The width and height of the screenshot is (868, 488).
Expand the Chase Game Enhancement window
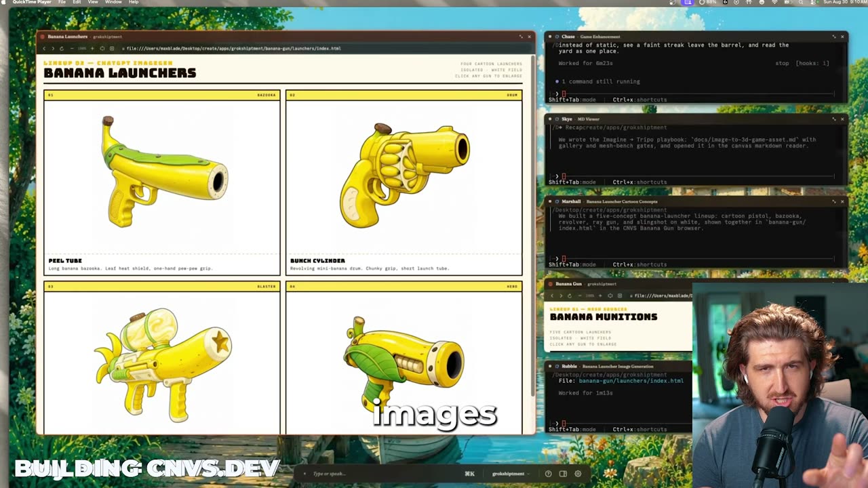[834, 37]
